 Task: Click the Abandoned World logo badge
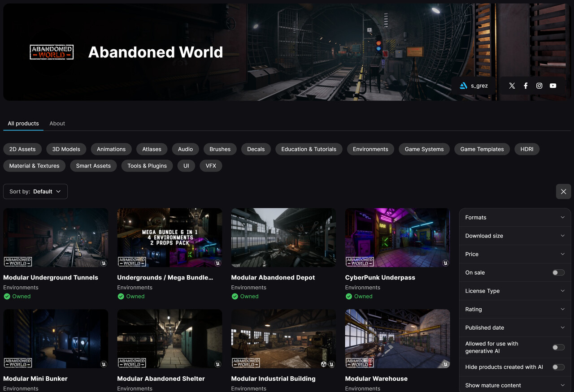pyautogui.click(x=52, y=52)
